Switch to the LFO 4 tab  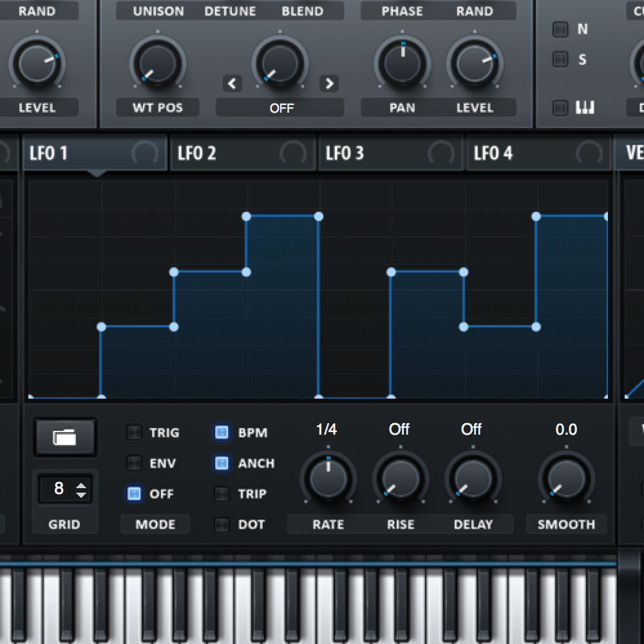click(538, 153)
